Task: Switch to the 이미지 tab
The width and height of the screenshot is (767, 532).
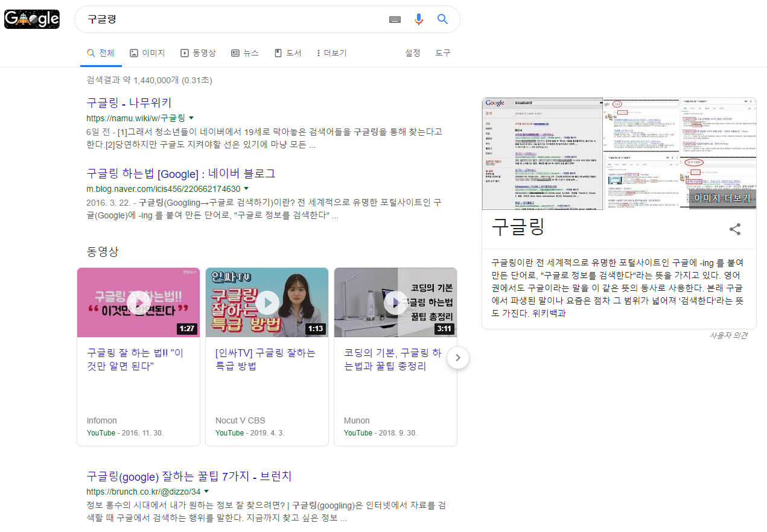Action: [147, 53]
